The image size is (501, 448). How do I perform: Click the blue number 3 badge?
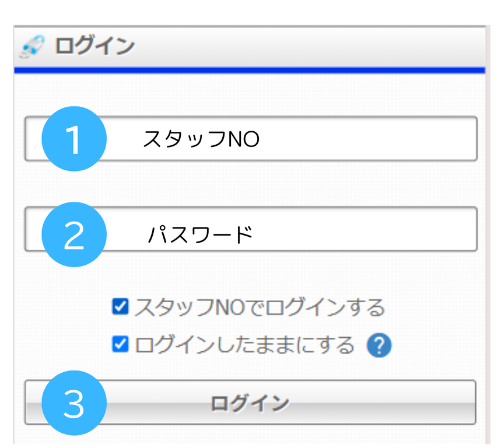(x=74, y=402)
